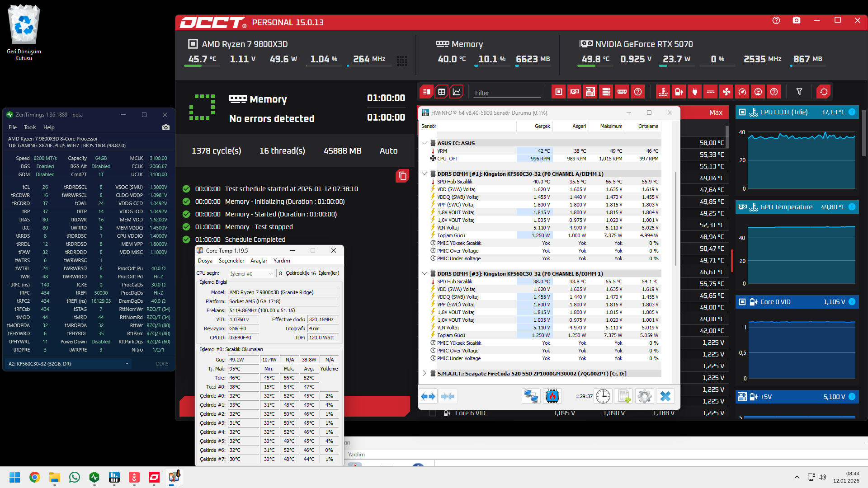Open the ZenTimings Help menu
Viewport: 868px width, 488px height.
(49, 127)
